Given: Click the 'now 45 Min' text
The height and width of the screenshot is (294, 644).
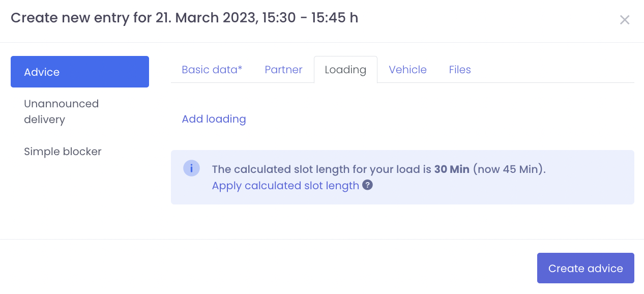Looking at the screenshot, I should click(x=509, y=169).
